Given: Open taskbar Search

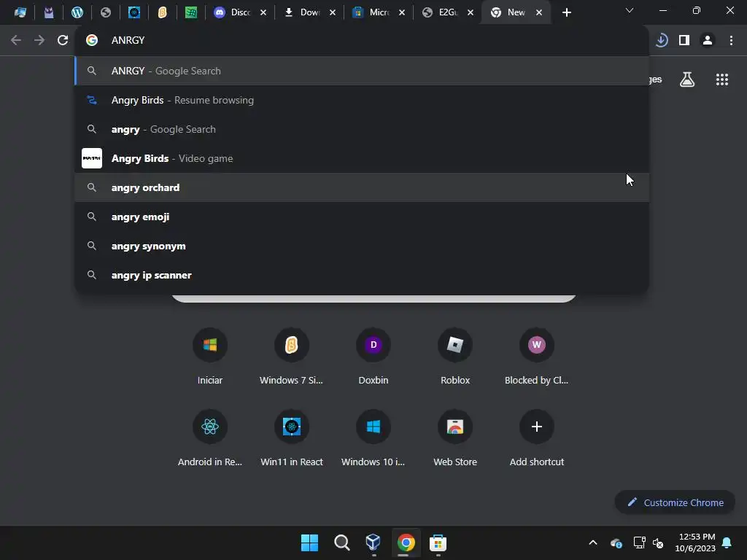Looking at the screenshot, I should point(341,542).
